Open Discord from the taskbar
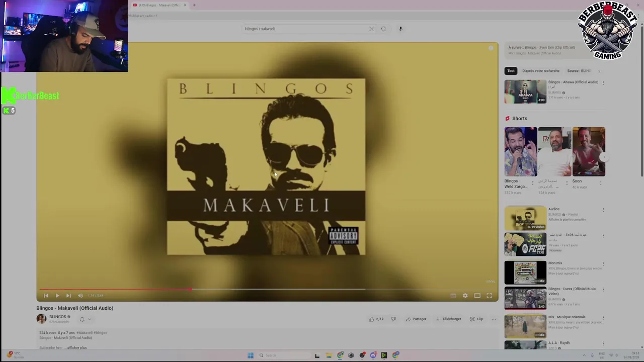This screenshot has height=362, width=644. [x=373, y=355]
